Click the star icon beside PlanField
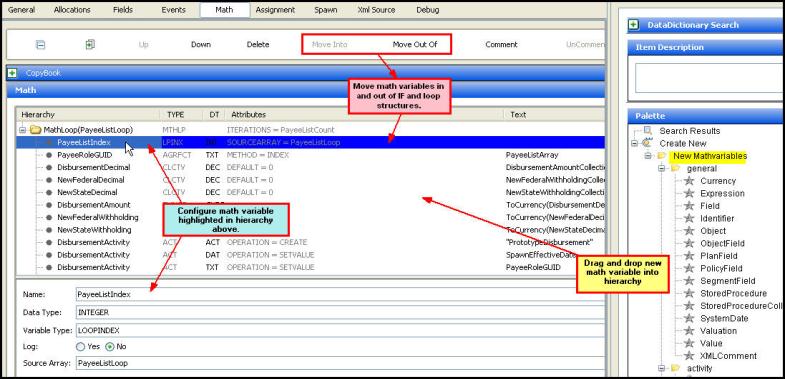This screenshot has width=785, height=379. tap(689, 256)
